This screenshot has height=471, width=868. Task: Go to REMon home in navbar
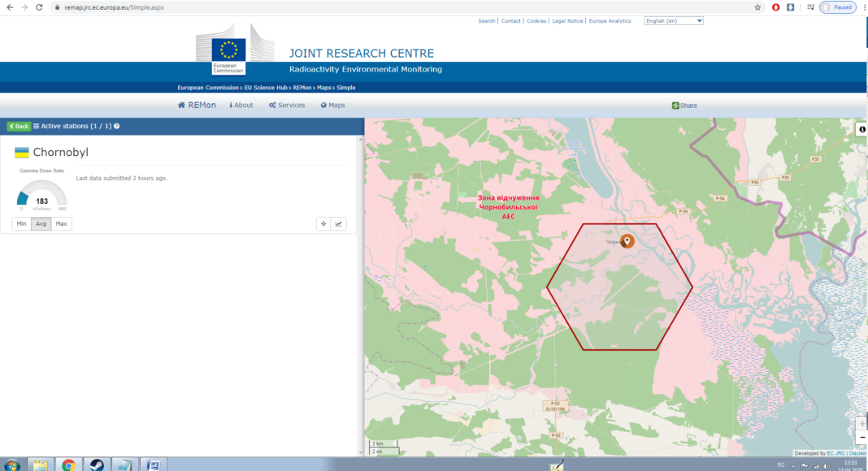click(x=197, y=105)
